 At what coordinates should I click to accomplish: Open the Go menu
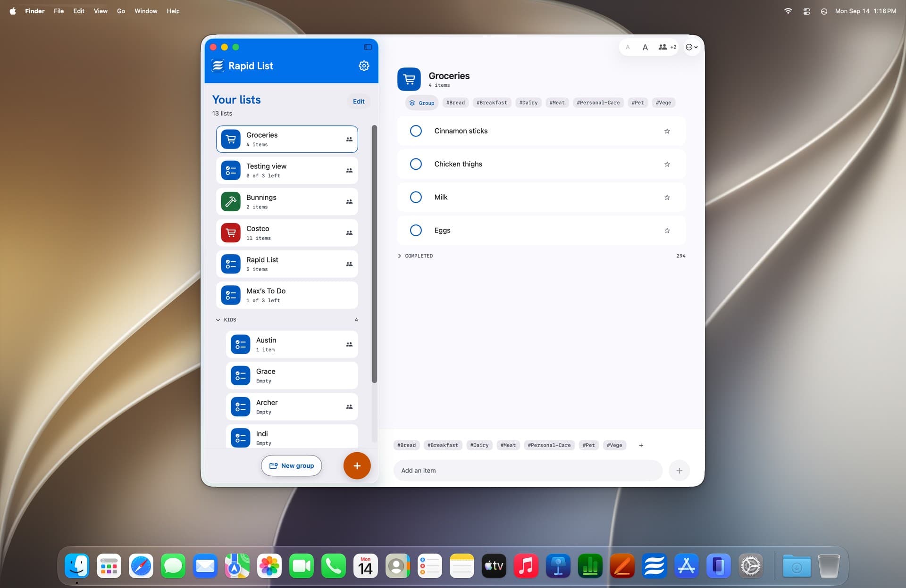coord(121,11)
